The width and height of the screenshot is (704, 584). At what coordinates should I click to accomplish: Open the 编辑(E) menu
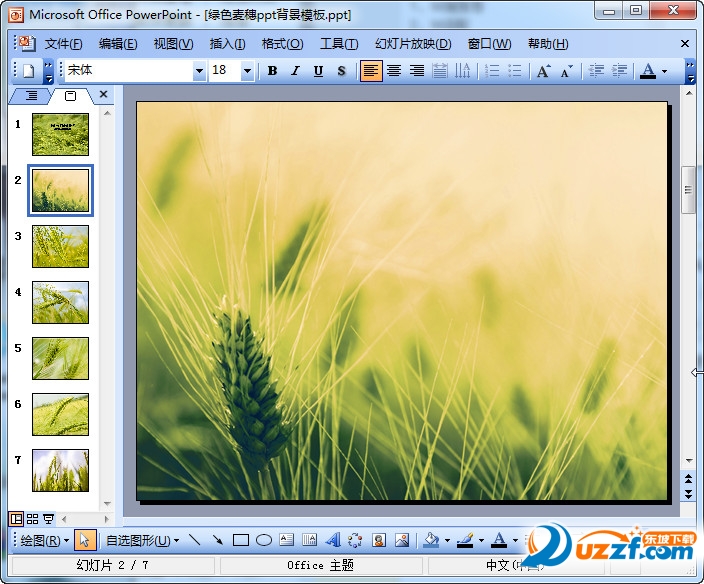point(118,44)
